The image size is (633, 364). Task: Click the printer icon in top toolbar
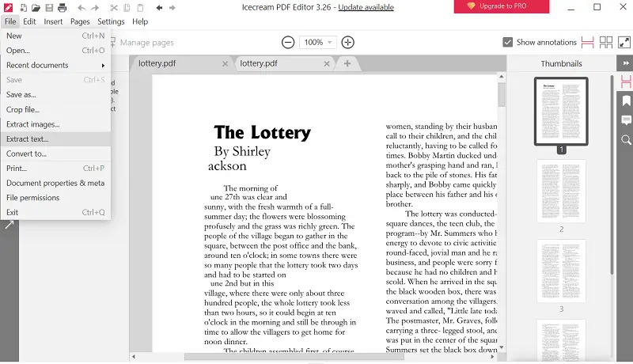(62, 7)
